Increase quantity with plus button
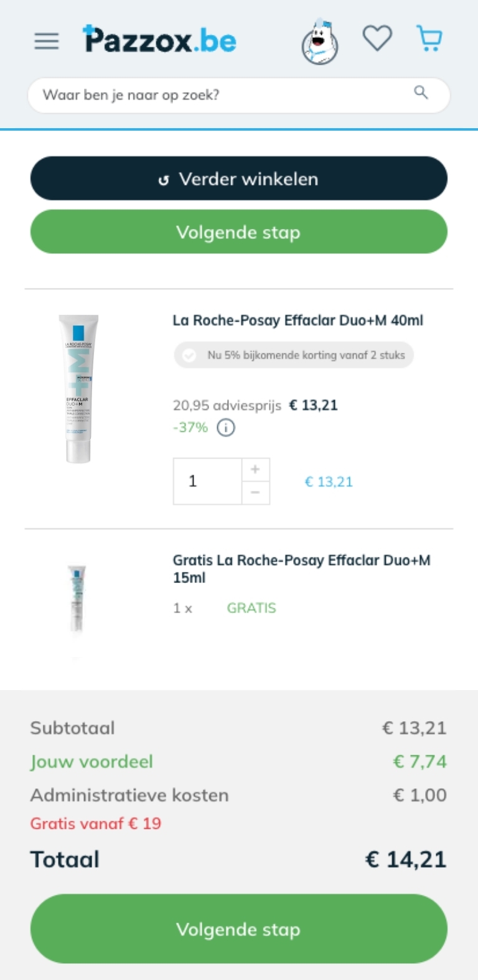 (255, 470)
